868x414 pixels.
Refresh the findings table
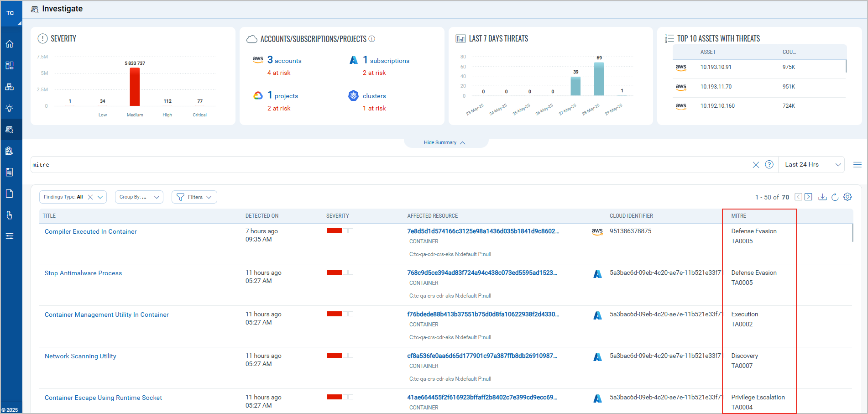(x=835, y=197)
